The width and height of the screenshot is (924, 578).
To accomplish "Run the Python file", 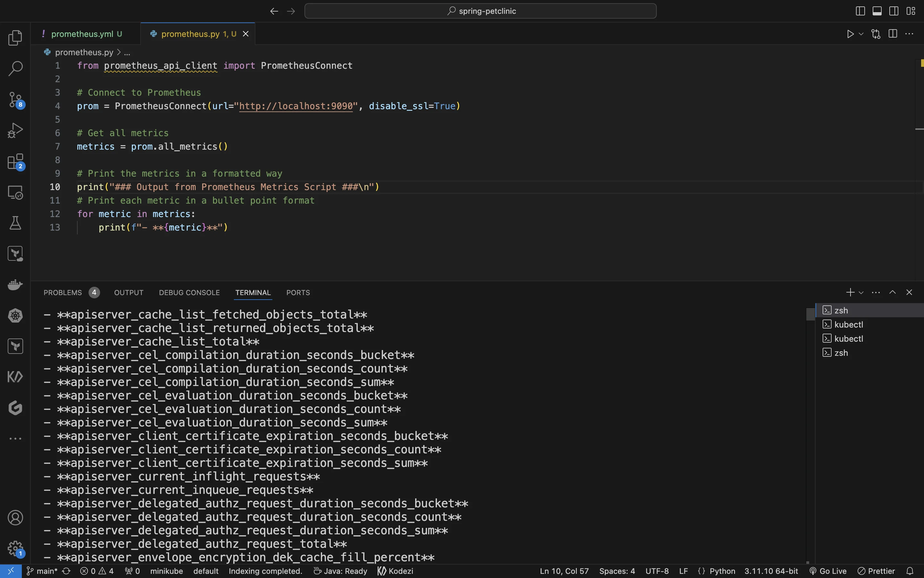I will click(x=850, y=34).
